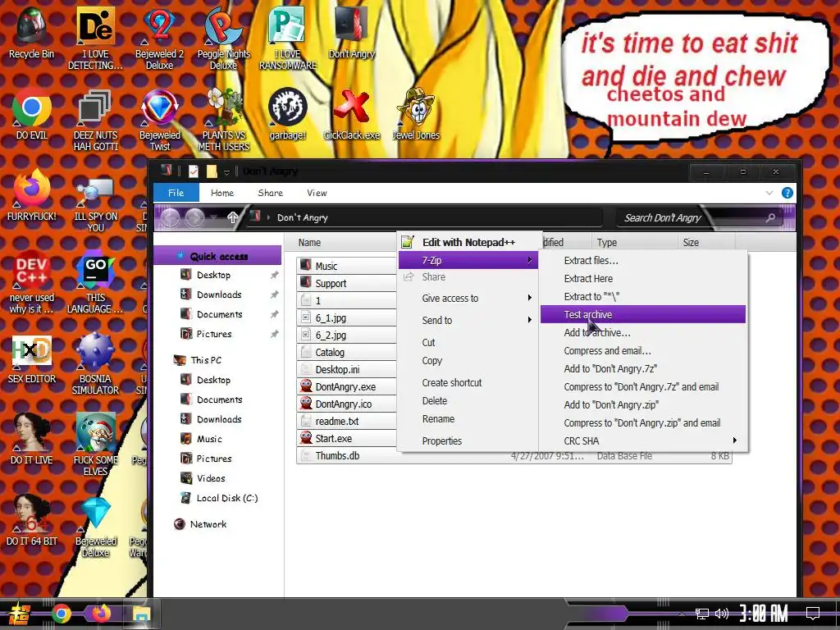The width and height of the screenshot is (840, 630).
Task: Select the 6_1.jpg file
Action: point(346,317)
